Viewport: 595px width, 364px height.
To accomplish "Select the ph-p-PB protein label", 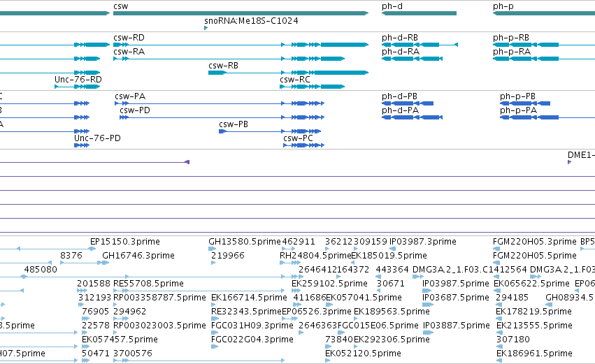I will tap(517, 96).
